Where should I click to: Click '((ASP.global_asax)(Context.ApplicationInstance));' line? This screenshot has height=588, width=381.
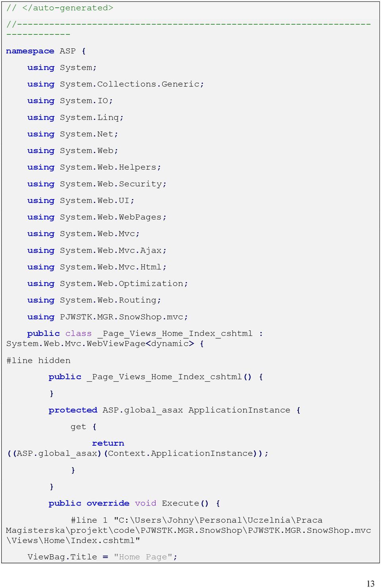[138, 454]
